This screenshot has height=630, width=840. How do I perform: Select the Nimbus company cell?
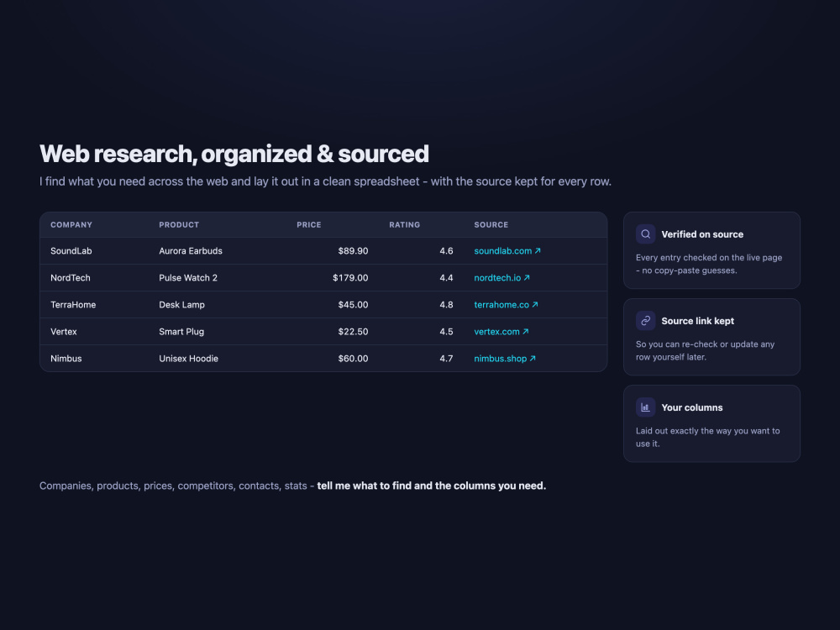66,359
